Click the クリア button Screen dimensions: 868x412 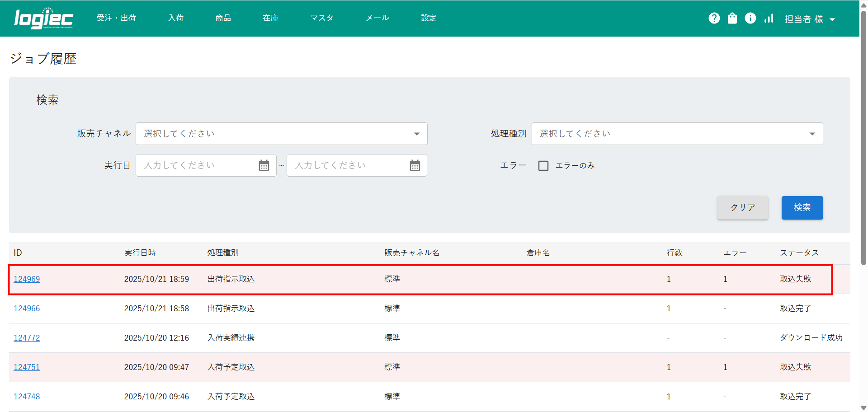pos(742,208)
